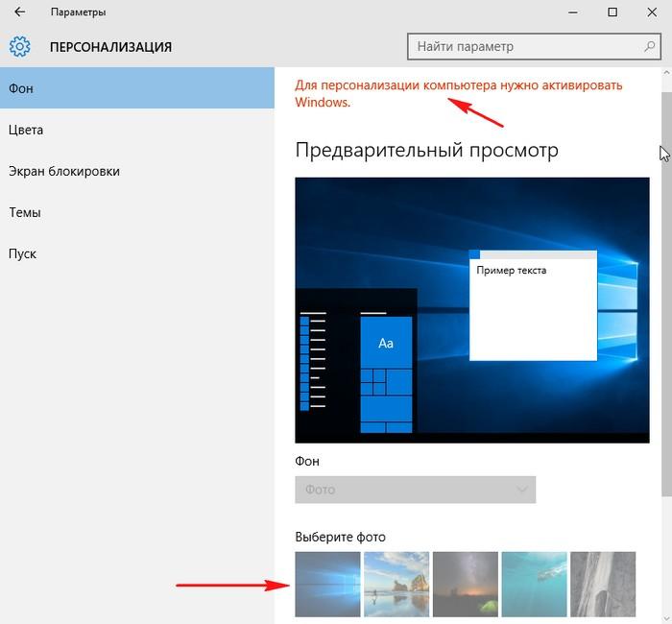This screenshot has height=624, width=672.
Task: Click the search magnifier icon
Action: (649, 46)
